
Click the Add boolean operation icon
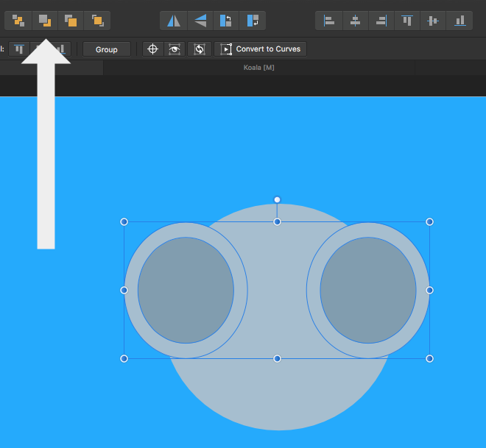pyautogui.click(x=18, y=21)
